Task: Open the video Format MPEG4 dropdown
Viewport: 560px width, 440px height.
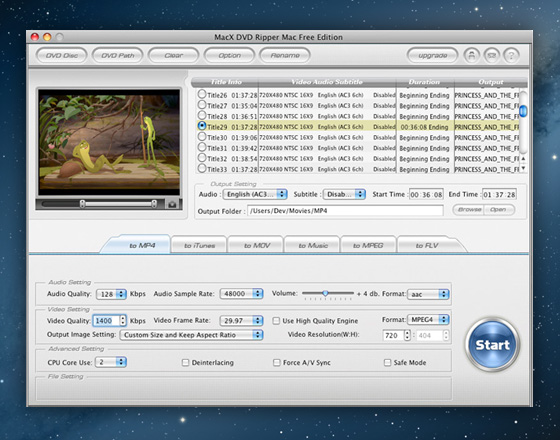Action: 428,320
